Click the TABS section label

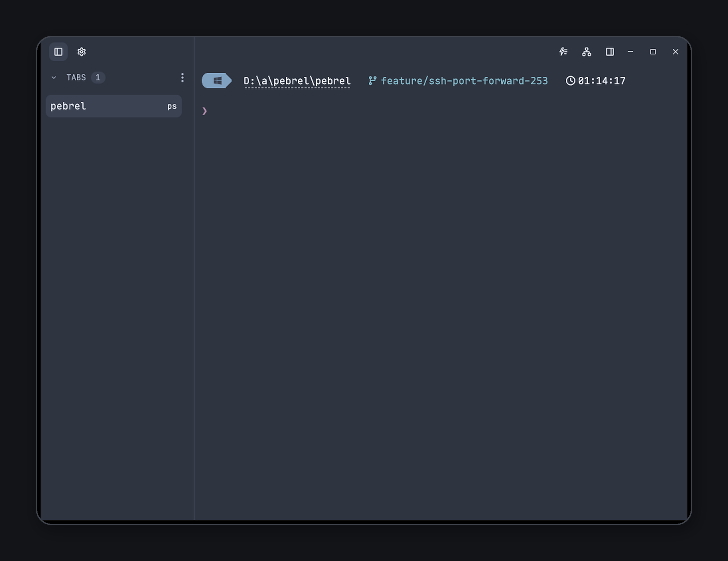pos(76,78)
